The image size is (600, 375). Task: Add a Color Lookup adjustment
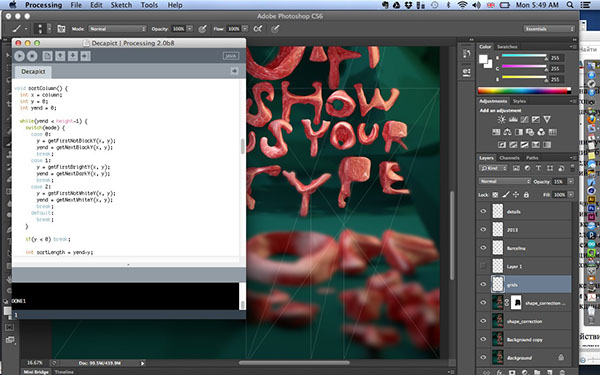(552, 132)
